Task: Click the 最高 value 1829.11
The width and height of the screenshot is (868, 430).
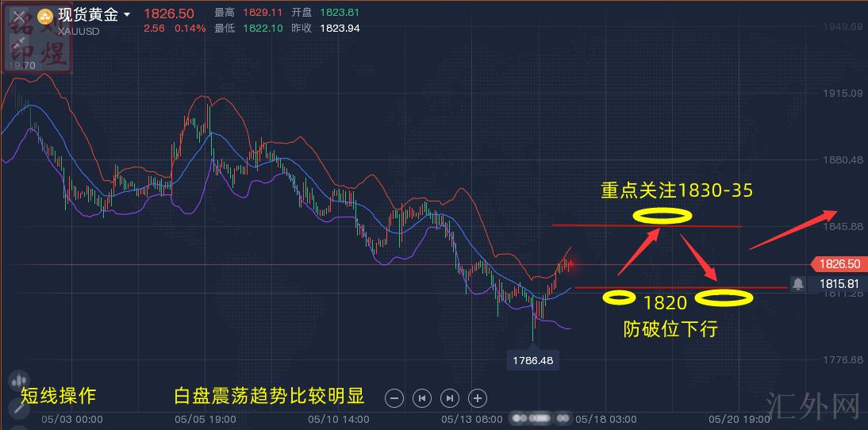Action: pos(263,12)
